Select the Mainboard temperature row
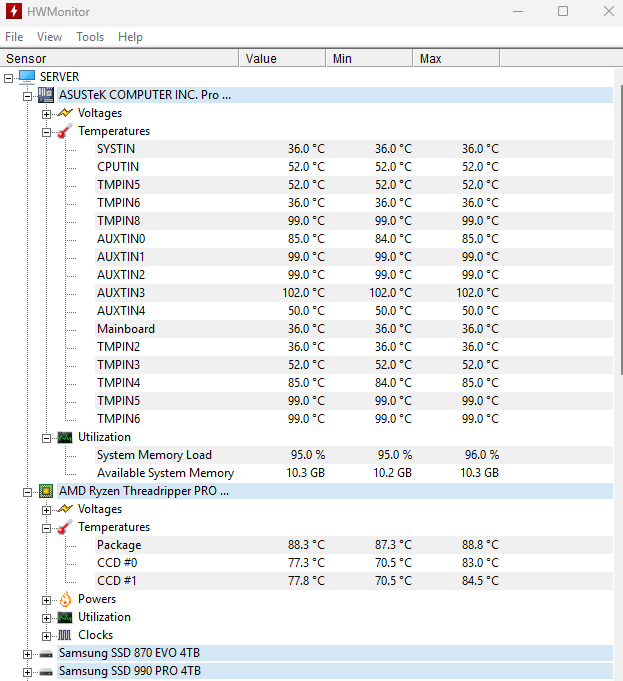 (x=354, y=329)
